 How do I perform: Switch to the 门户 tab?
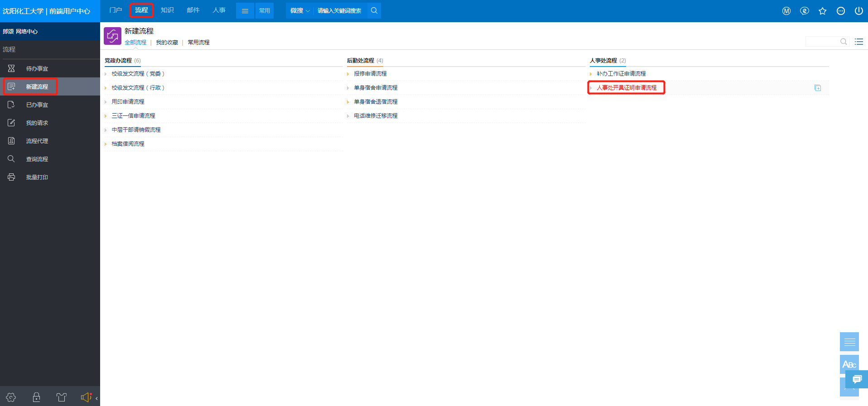(x=116, y=10)
